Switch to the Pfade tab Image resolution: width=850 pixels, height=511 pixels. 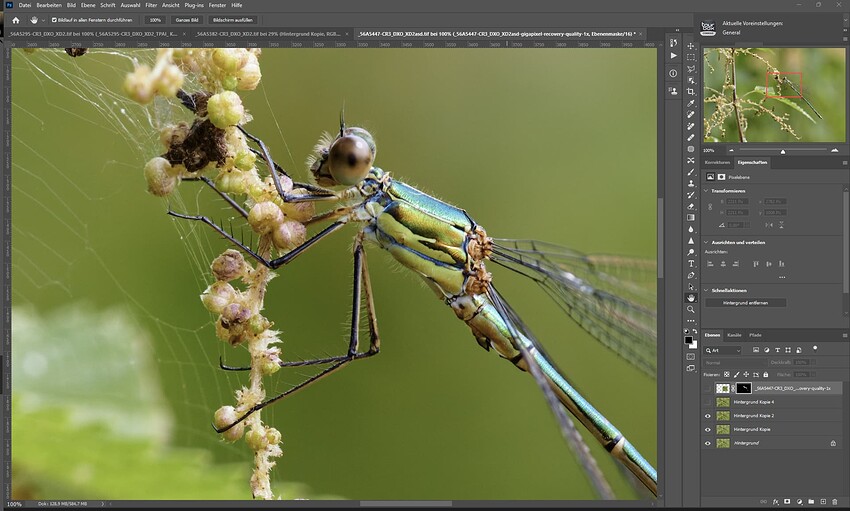755,335
